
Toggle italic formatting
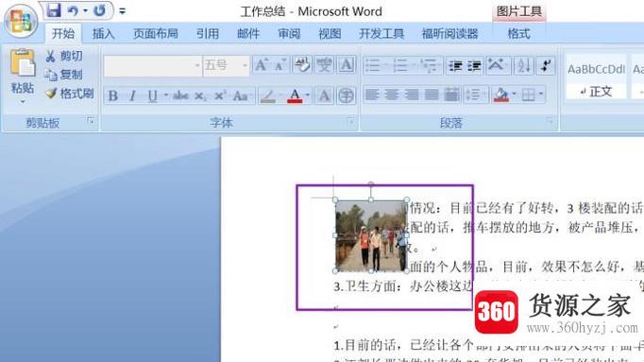[132, 96]
